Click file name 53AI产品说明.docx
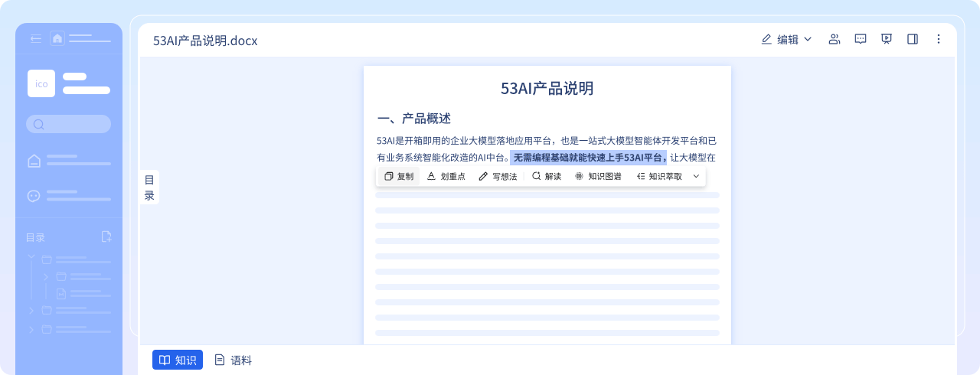 point(205,41)
